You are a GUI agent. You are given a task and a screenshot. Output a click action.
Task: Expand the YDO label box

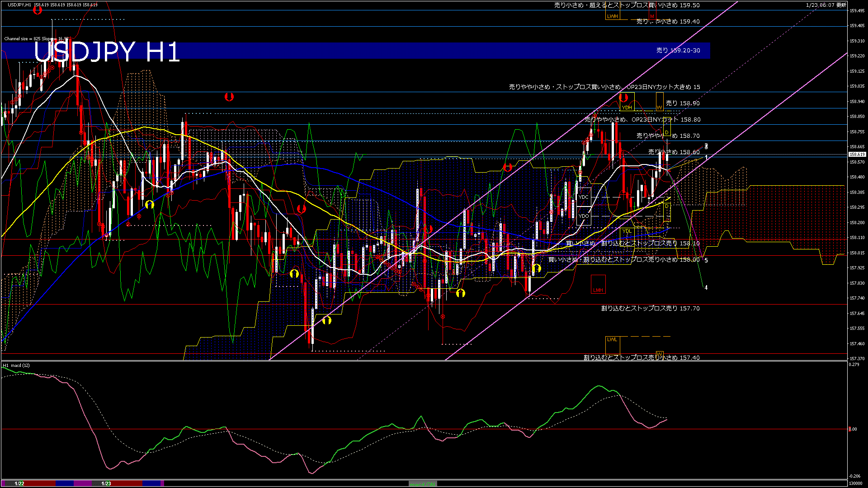click(584, 216)
